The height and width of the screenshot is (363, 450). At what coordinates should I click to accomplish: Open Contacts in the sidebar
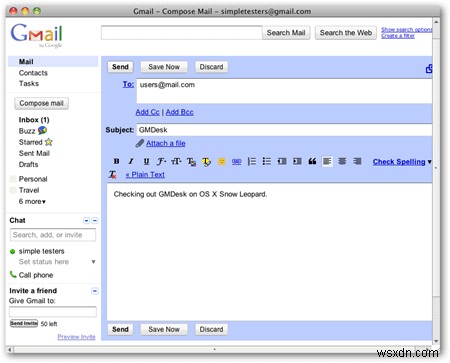[x=33, y=73]
